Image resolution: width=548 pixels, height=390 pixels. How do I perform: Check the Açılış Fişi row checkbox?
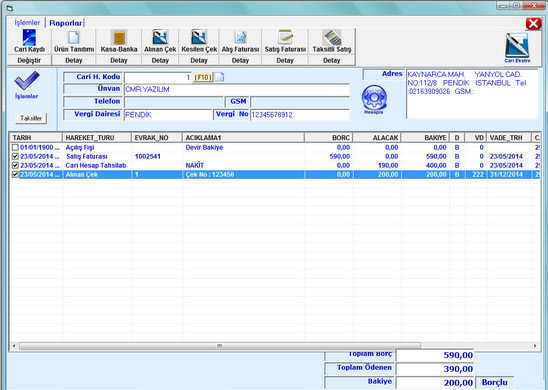(x=15, y=147)
